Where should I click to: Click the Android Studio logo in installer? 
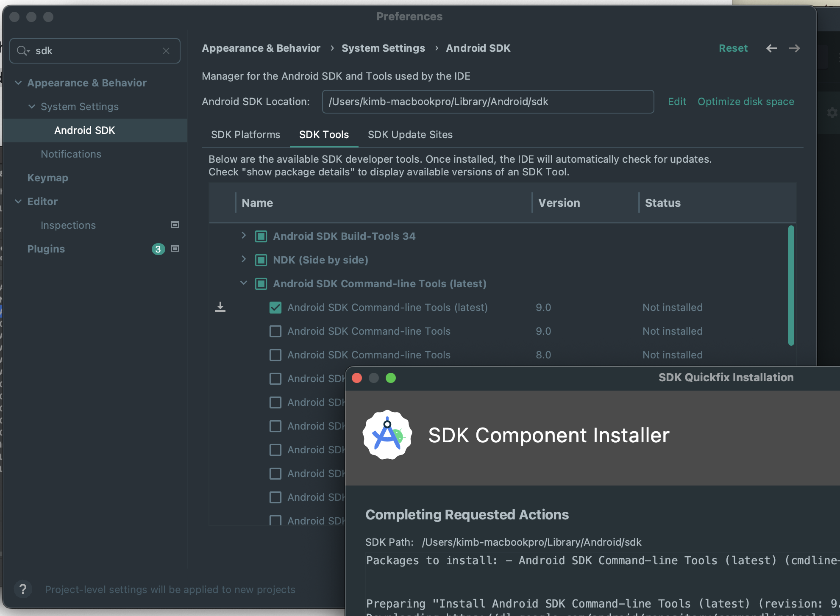pos(387,435)
